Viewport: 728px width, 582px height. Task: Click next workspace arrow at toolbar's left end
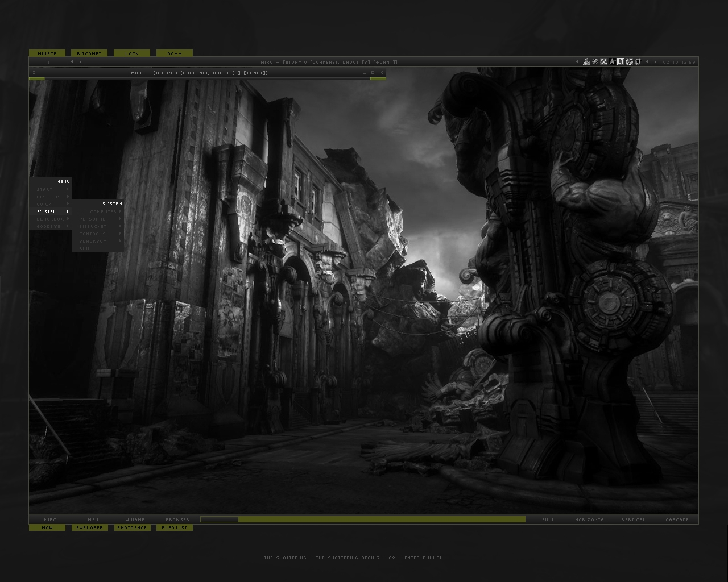[80, 62]
